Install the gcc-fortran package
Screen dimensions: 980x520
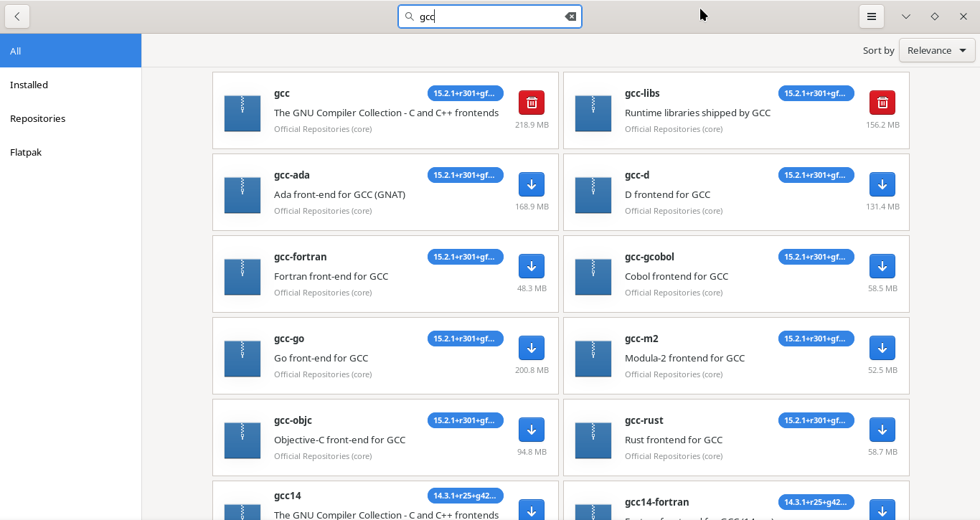tap(532, 266)
